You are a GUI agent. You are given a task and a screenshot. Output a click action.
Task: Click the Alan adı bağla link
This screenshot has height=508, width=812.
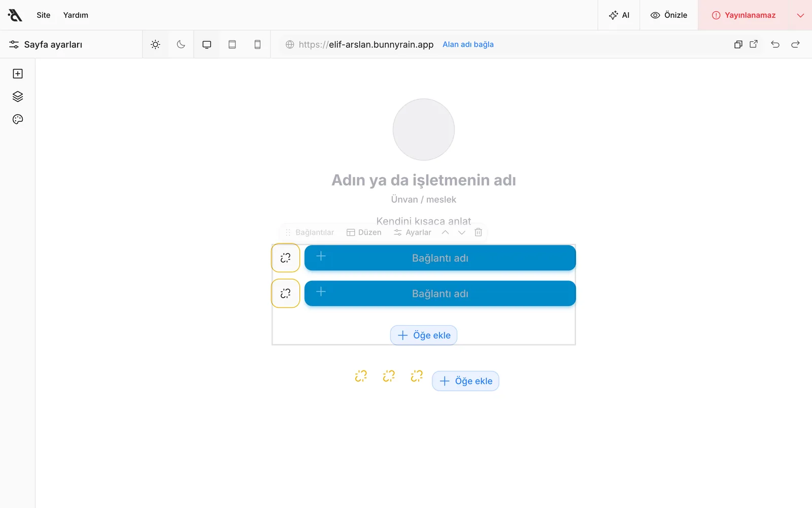click(468, 44)
